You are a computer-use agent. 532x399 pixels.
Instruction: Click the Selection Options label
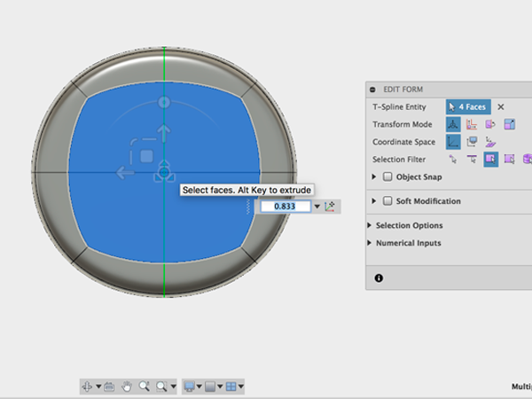[x=409, y=225]
